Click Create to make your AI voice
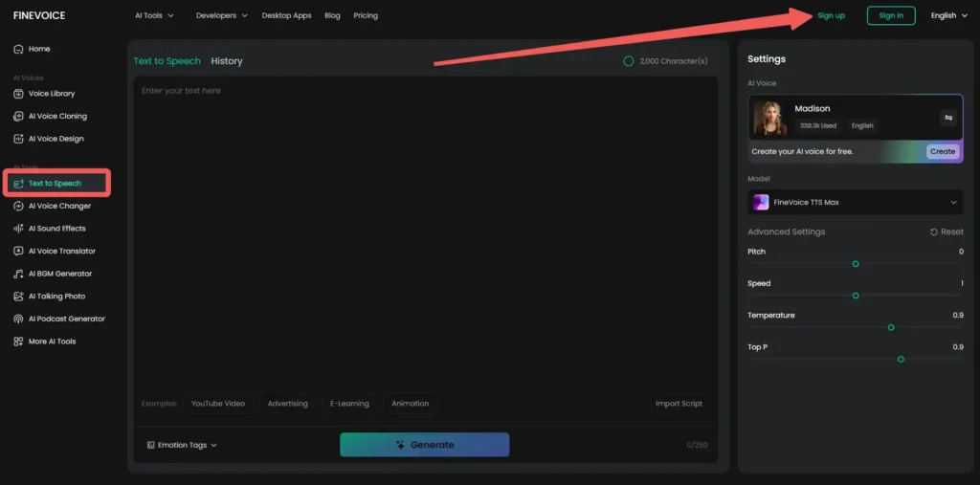980x485 pixels. pos(943,151)
